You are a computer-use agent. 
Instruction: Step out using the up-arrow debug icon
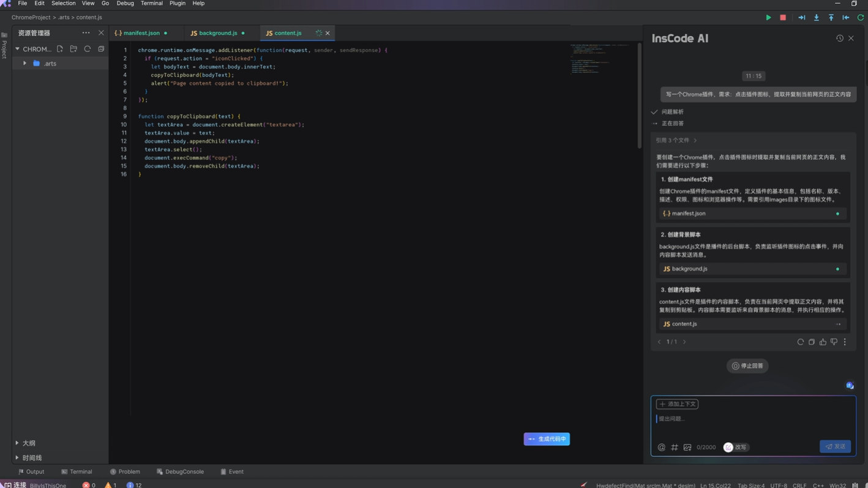pyautogui.click(x=831, y=18)
